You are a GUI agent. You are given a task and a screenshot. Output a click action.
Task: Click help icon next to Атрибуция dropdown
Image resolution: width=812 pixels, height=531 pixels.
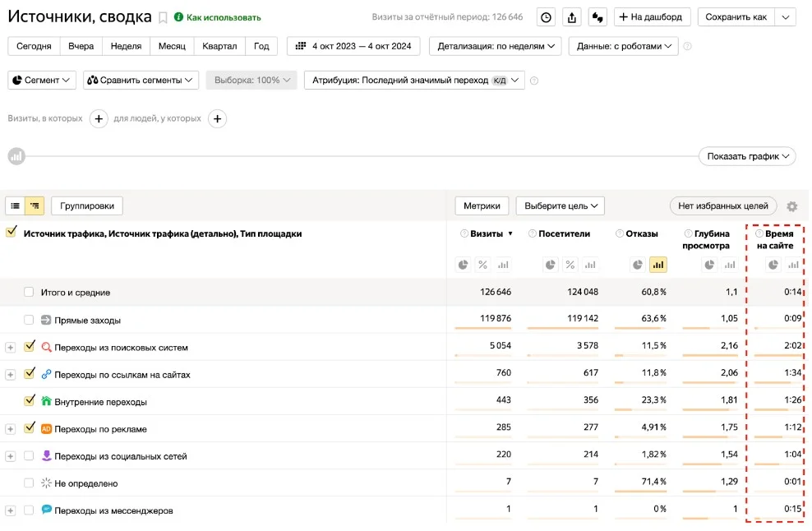[x=534, y=81]
